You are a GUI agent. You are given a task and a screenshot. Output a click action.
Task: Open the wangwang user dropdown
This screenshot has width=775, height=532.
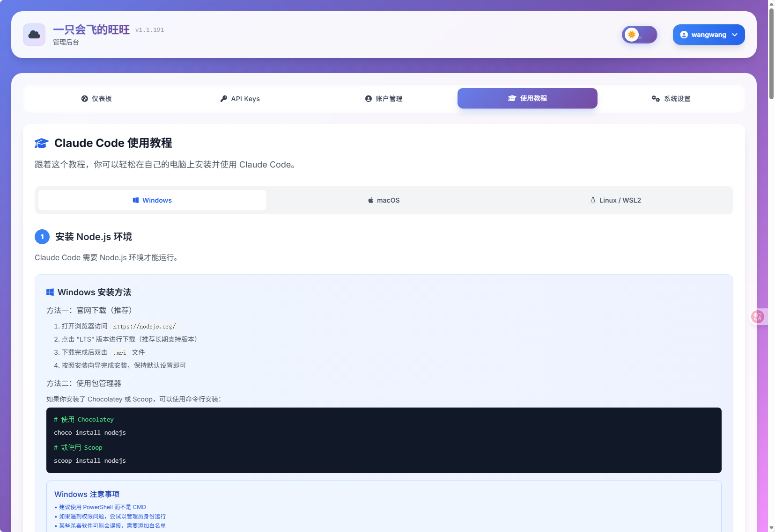[x=708, y=35]
